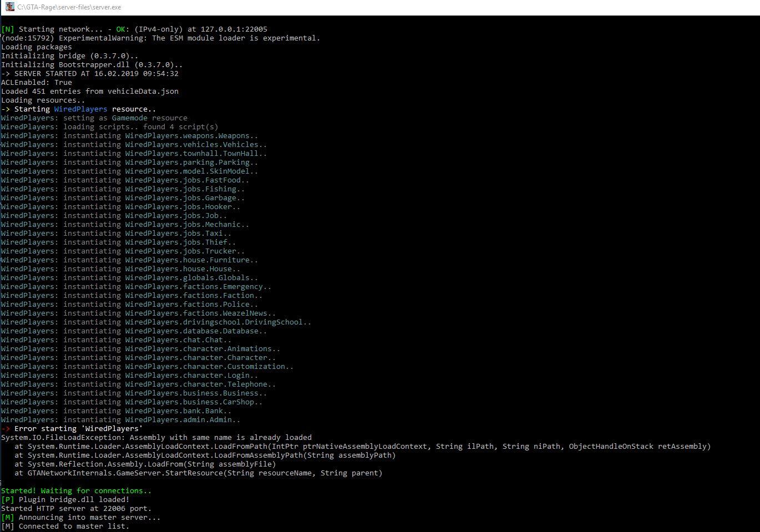Click the GTANetworkInternals.GameServer.StartResource stack line
This screenshot has width=760, height=532.
click(x=204, y=473)
